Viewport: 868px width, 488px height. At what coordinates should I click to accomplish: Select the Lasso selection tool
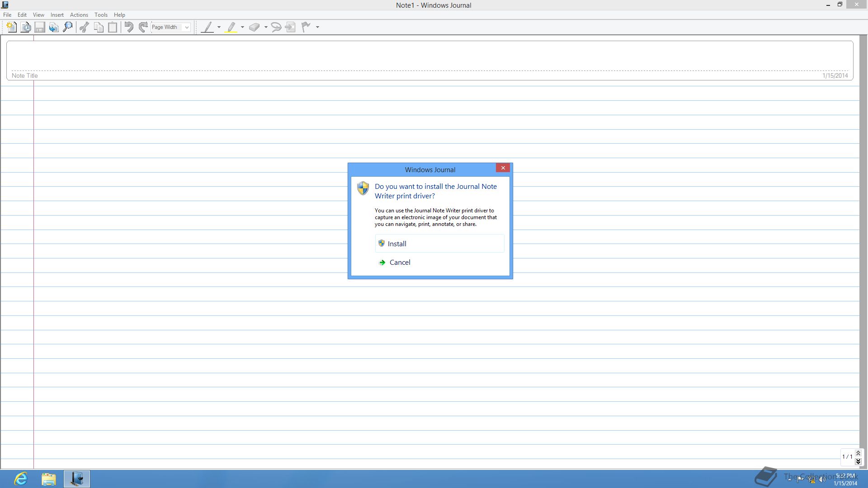click(276, 27)
